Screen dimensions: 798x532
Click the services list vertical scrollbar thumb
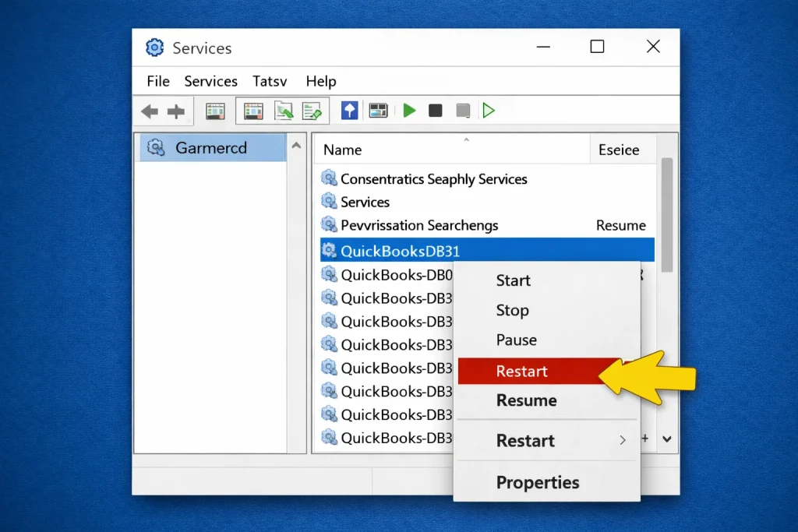[667, 215]
